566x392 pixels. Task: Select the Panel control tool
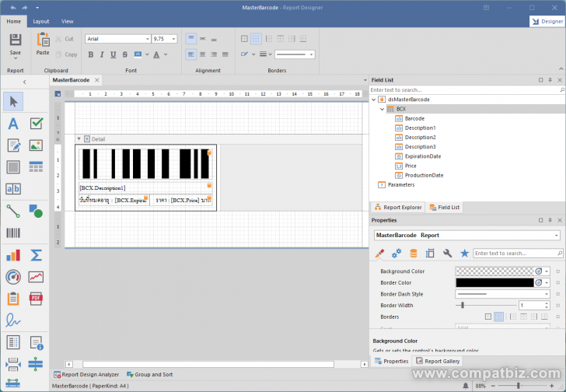coord(13,167)
